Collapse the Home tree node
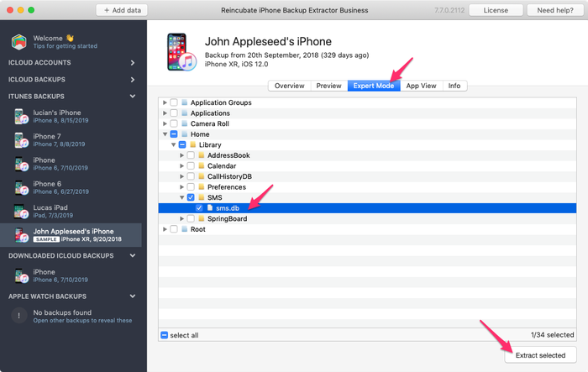588x372 pixels. pos(165,134)
